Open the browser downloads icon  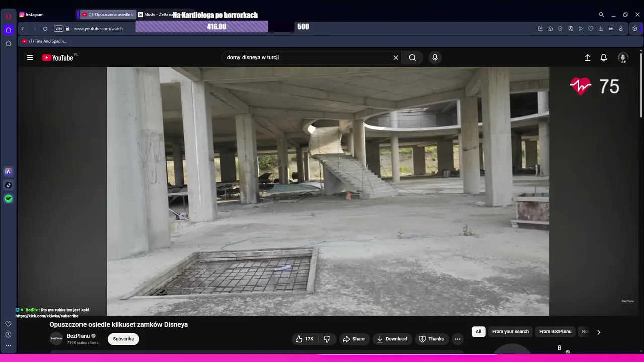click(601, 29)
